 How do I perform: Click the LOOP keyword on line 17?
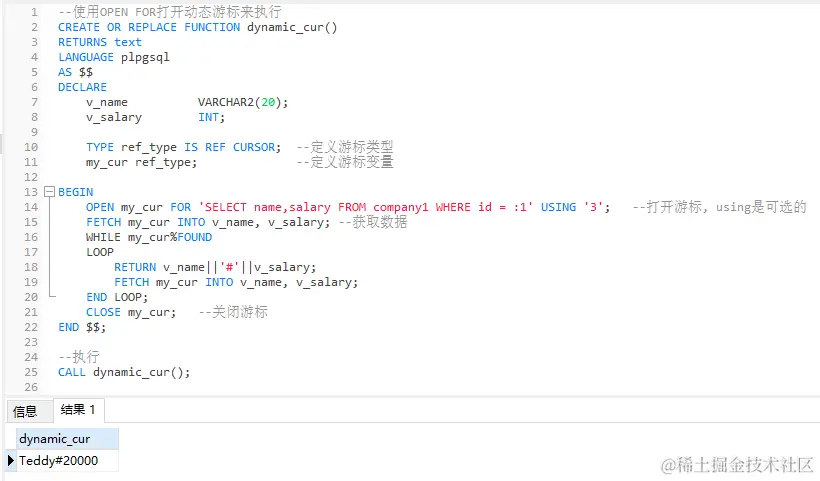100,253
